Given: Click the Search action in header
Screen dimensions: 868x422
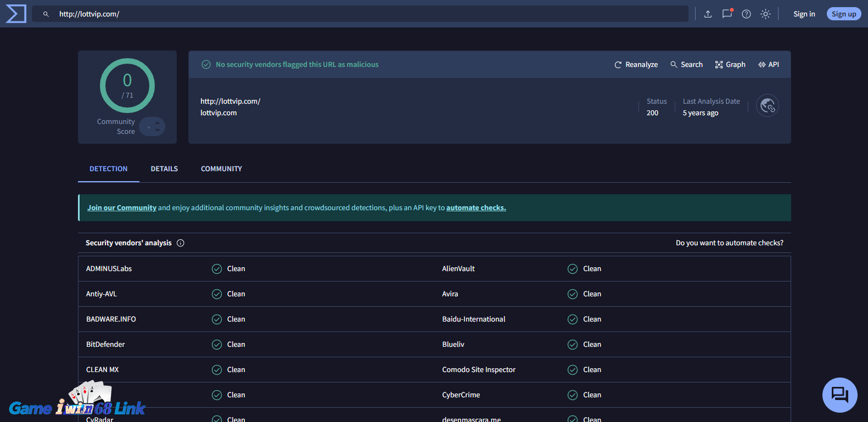Looking at the screenshot, I should coord(686,65).
